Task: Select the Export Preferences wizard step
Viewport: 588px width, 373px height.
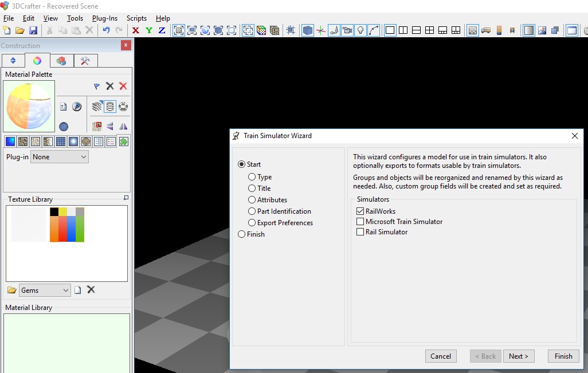Action: coord(252,223)
